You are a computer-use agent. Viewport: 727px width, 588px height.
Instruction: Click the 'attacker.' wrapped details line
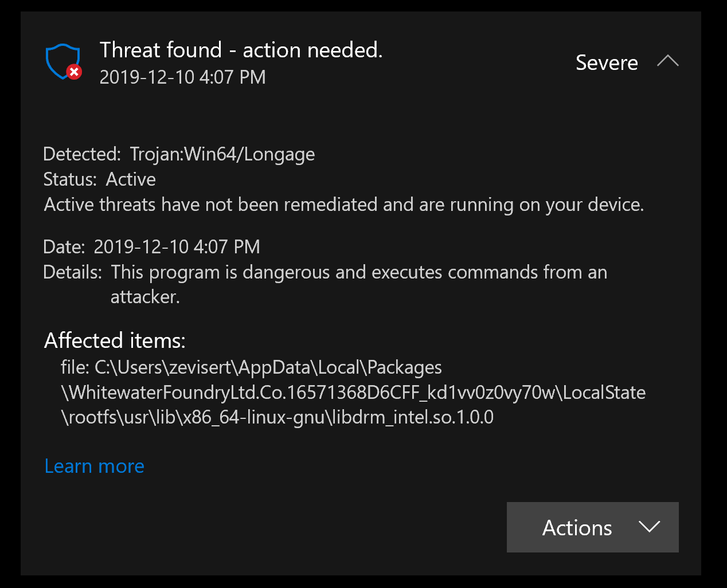click(x=145, y=297)
